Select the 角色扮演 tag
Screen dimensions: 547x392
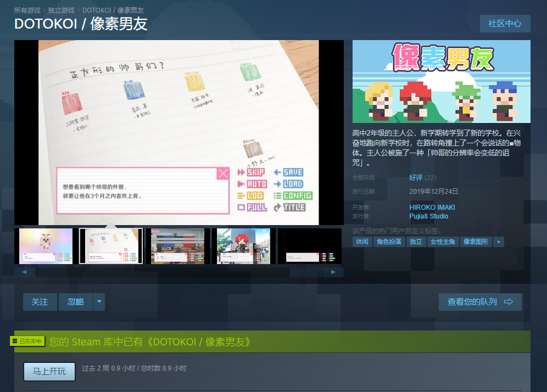point(389,242)
